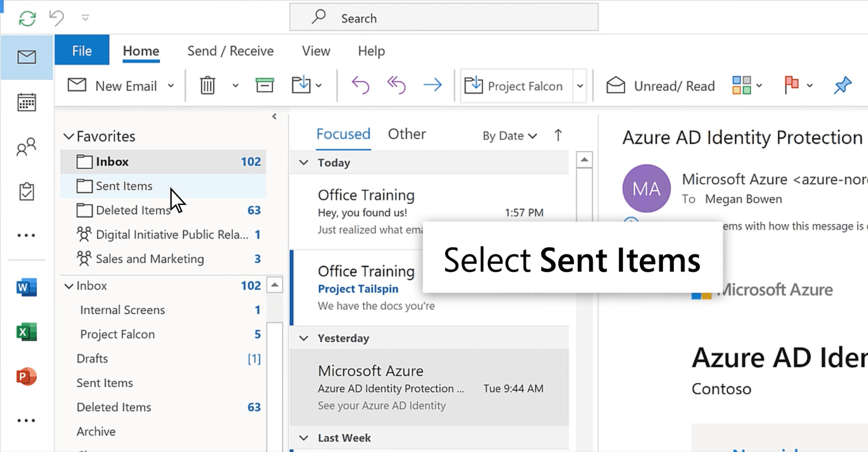Delete the selected email with trash icon
Viewport: 868px width, 452px height.
coord(208,85)
